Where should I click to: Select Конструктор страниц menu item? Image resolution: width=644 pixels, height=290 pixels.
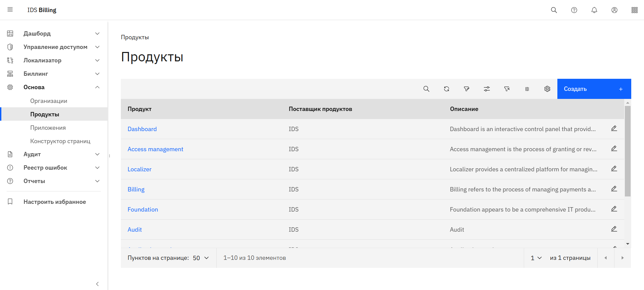(x=60, y=141)
